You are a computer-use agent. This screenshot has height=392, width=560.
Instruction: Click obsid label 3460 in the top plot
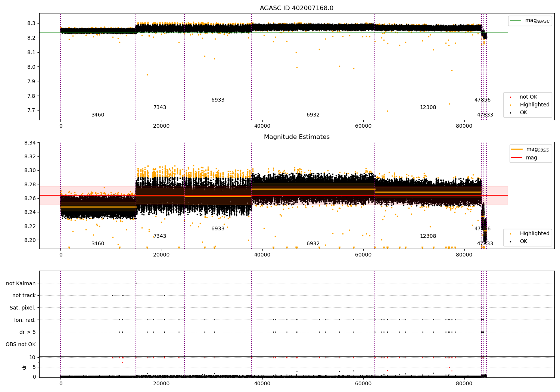click(x=98, y=115)
